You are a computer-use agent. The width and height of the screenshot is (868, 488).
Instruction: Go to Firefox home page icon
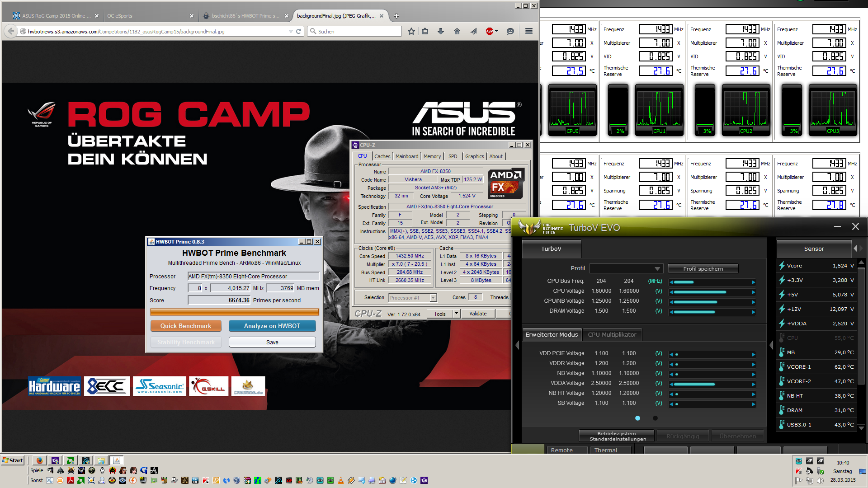(x=457, y=31)
